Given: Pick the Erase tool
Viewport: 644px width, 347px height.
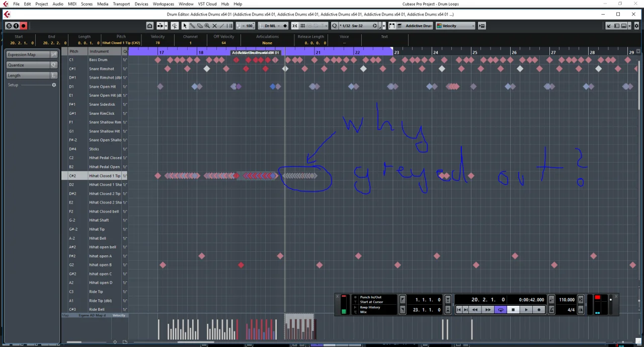Looking at the screenshot, I should (200, 26).
